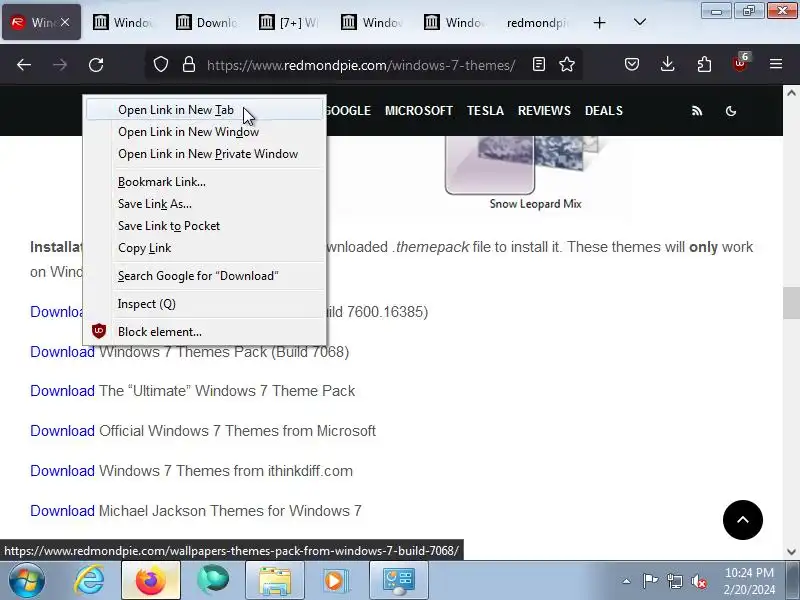Click the scrollbar up arrow
Image resolution: width=800 pixels, height=600 pixels.
791,93
